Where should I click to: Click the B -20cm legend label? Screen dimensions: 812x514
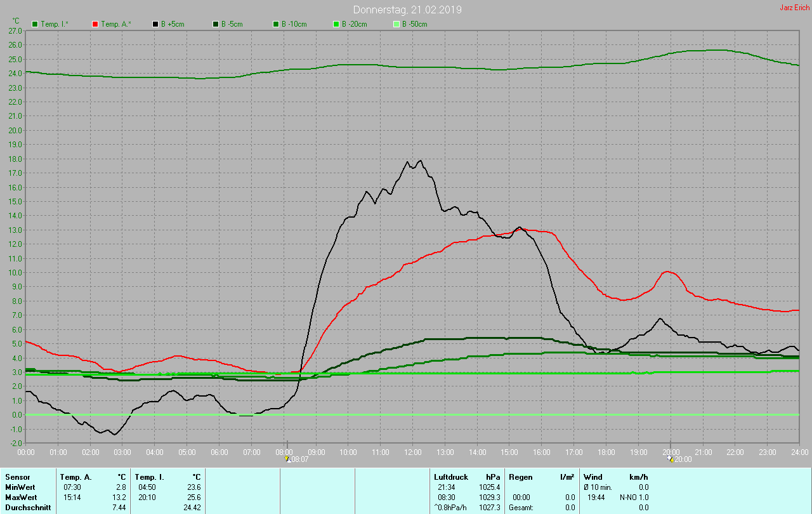click(x=354, y=24)
